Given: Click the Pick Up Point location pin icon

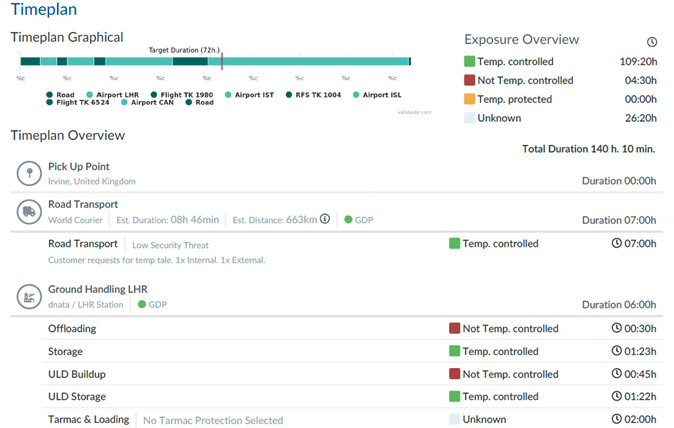Looking at the screenshot, I should click(x=29, y=173).
